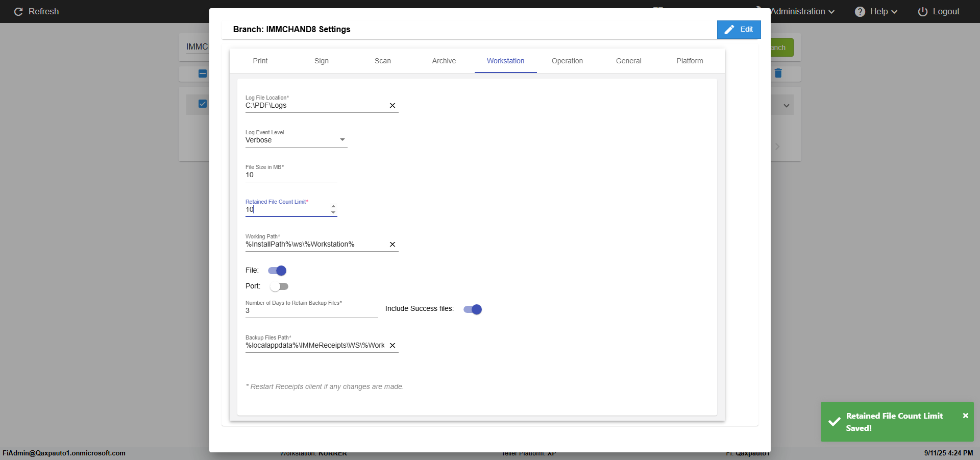This screenshot has width=980, height=460.
Task: Click the File Size in MB field
Action: [291, 175]
